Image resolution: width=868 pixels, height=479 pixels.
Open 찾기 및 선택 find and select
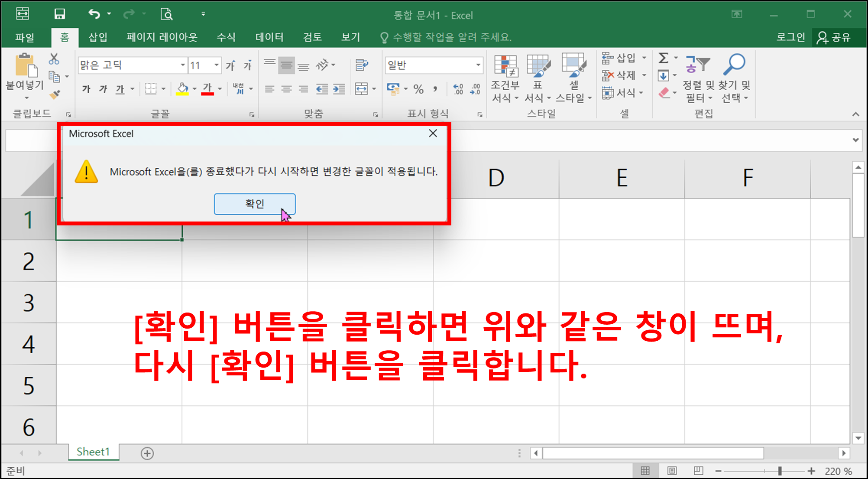(x=734, y=78)
